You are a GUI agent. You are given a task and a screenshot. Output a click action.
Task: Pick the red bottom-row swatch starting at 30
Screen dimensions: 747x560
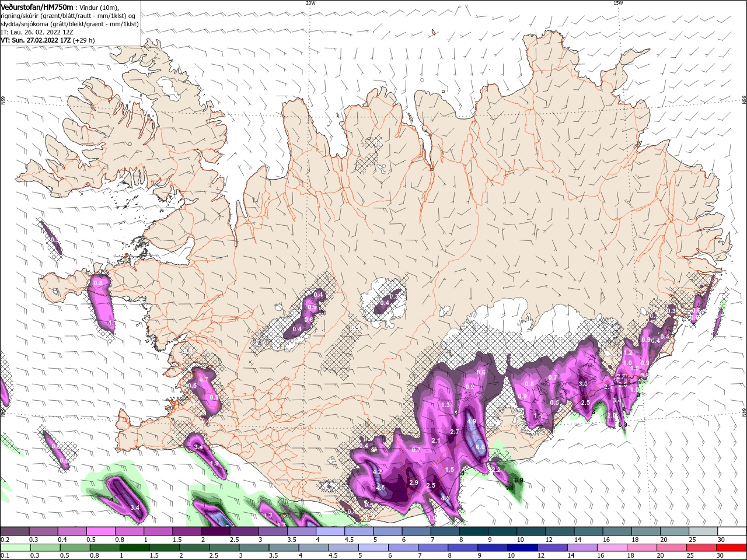[x=731, y=548]
